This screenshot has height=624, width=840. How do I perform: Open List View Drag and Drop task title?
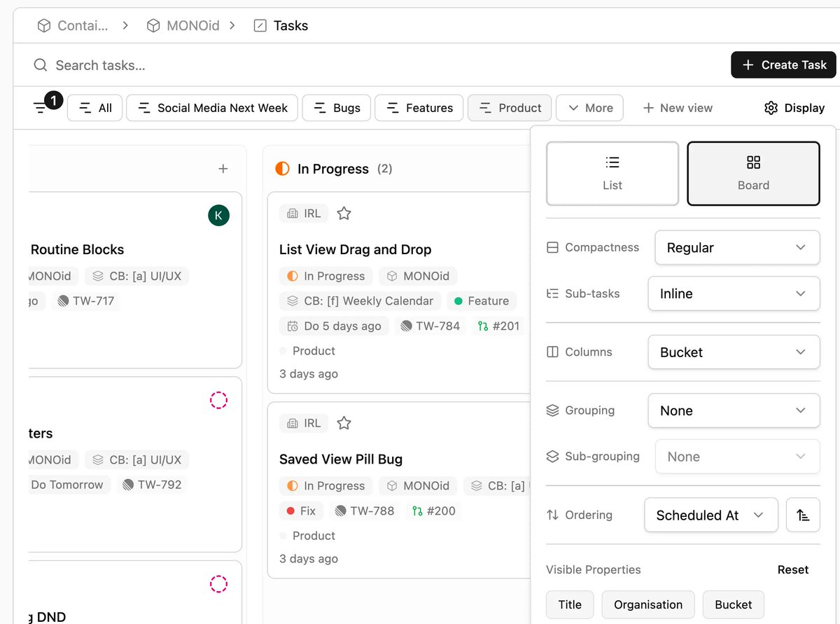(x=355, y=249)
